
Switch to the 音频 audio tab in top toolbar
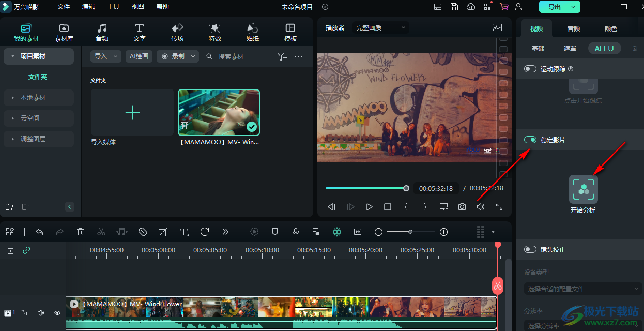(x=102, y=32)
